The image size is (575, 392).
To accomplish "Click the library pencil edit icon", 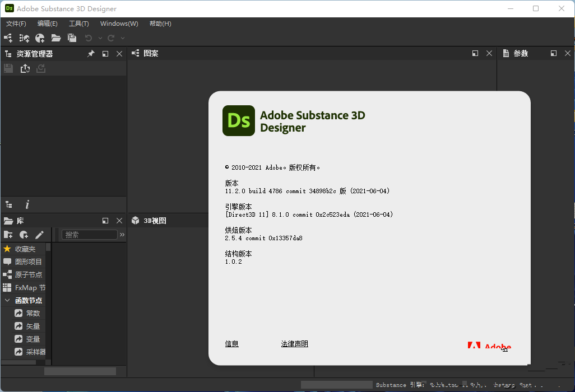I will click(x=39, y=235).
